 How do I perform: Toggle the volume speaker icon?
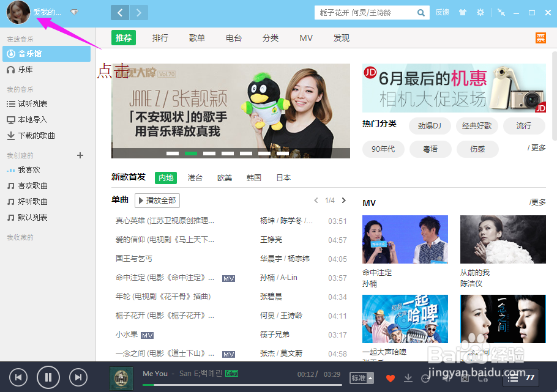coord(446,379)
